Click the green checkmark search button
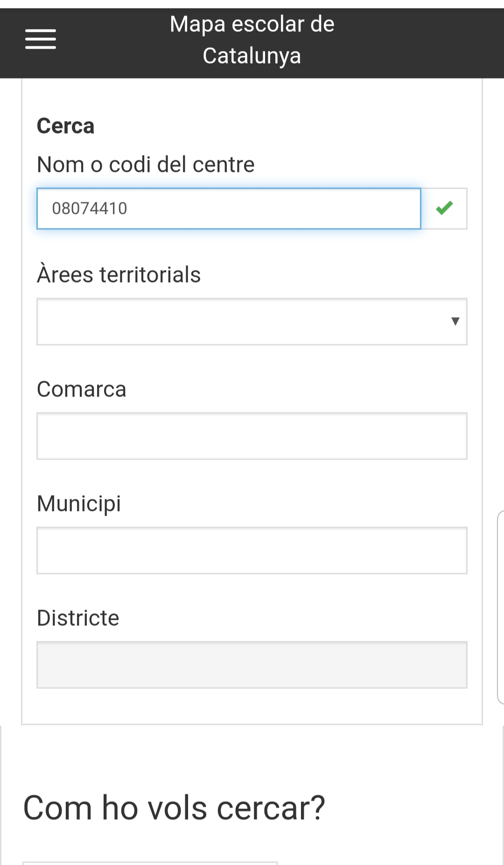 [444, 208]
